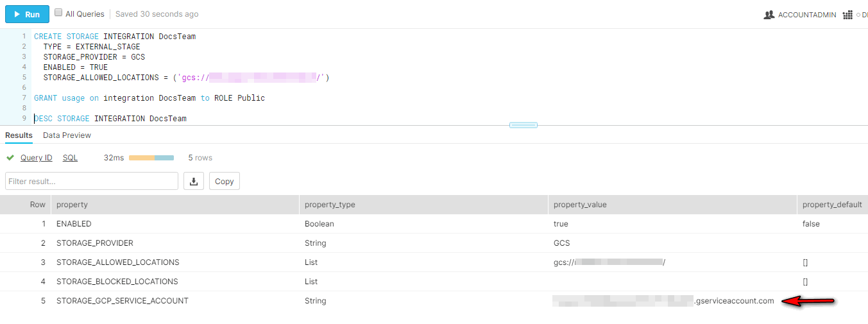Click editor line ENABLED = TRUE

[x=76, y=67]
